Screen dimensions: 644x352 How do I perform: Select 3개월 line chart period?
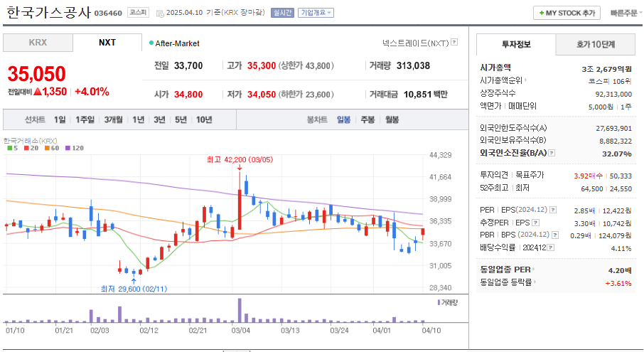point(113,119)
